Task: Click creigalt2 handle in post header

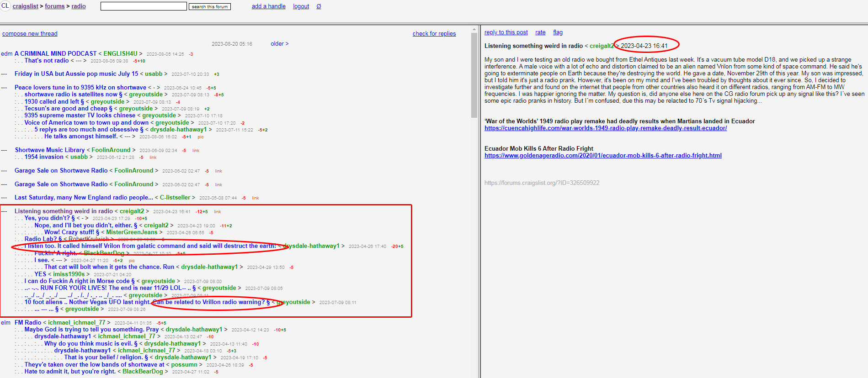Action: [x=602, y=46]
